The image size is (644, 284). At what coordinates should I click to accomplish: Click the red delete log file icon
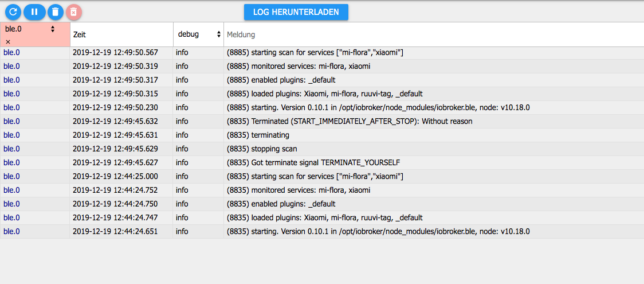[x=73, y=12]
